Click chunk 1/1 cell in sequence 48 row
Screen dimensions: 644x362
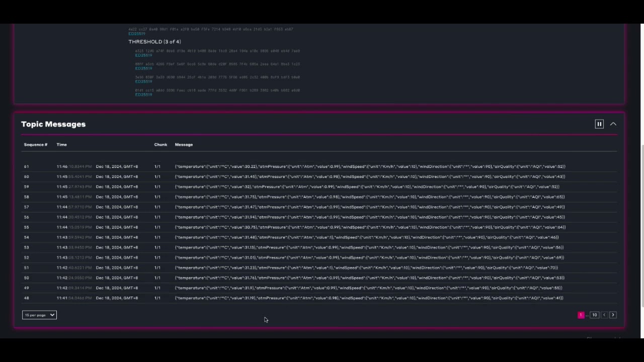[x=157, y=298]
